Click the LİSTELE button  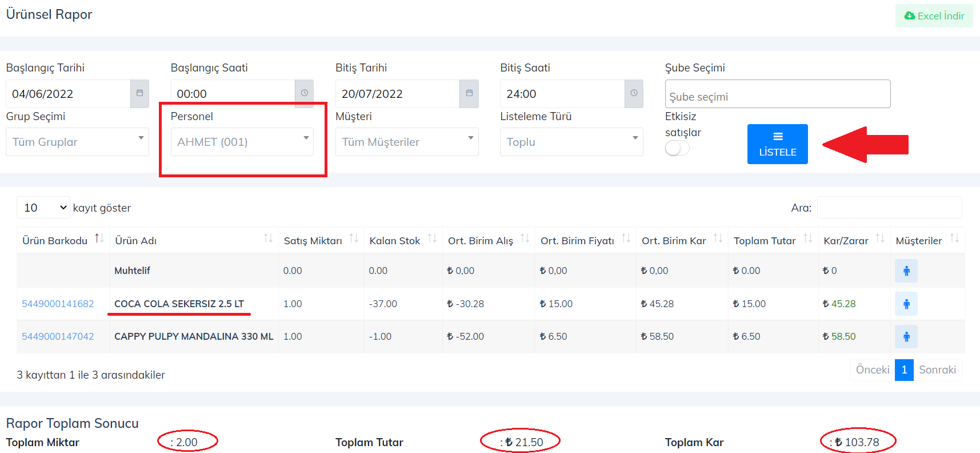pyautogui.click(x=777, y=144)
